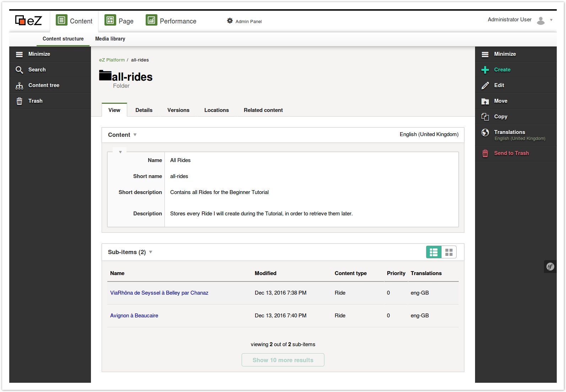Collapse the Content section
This screenshot has width=566, height=392.
click(x=135, y=135)
